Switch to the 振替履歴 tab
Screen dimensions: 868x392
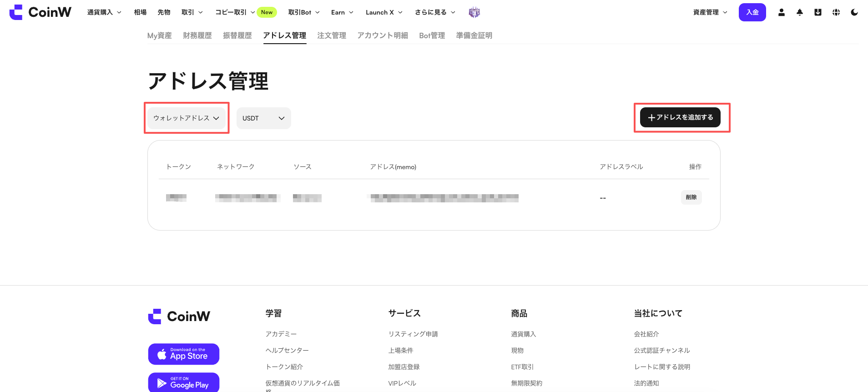point(237,35)
